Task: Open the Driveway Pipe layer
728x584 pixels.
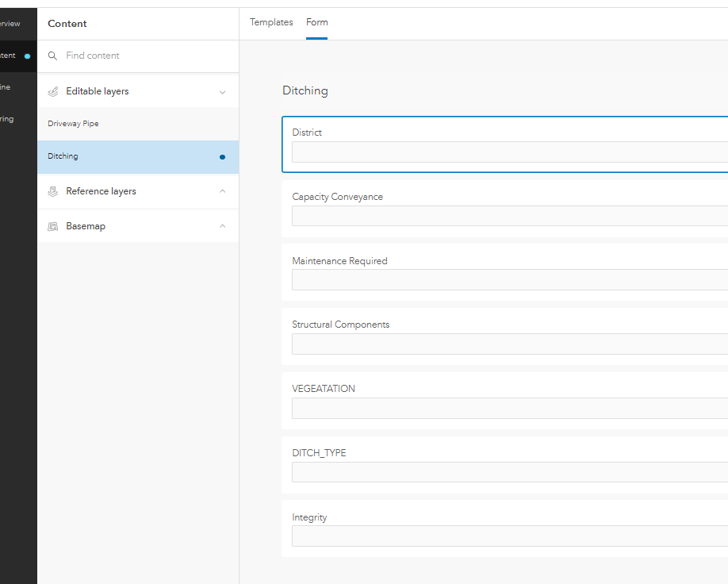Action: pyautogui.click(x=73, y=124)
